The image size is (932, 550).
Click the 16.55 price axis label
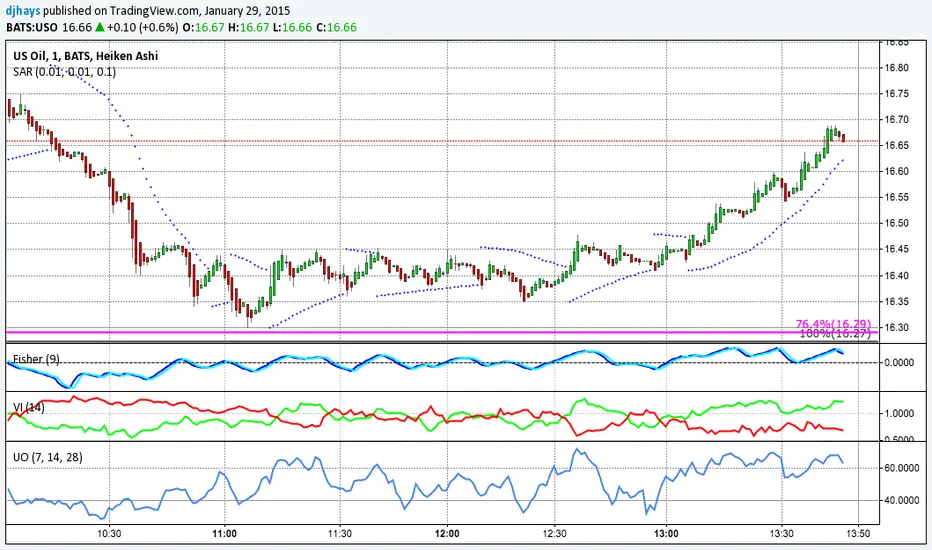896,197
